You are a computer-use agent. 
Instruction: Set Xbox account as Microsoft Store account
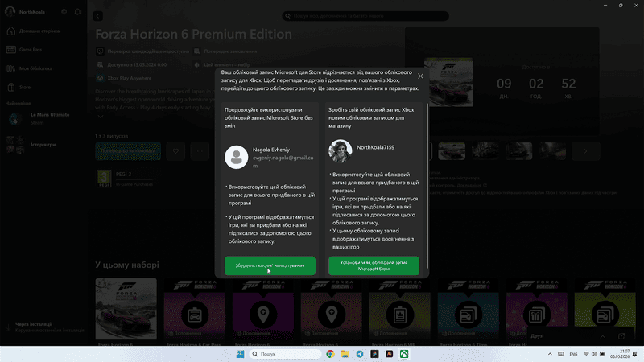(x=374, y=265)
